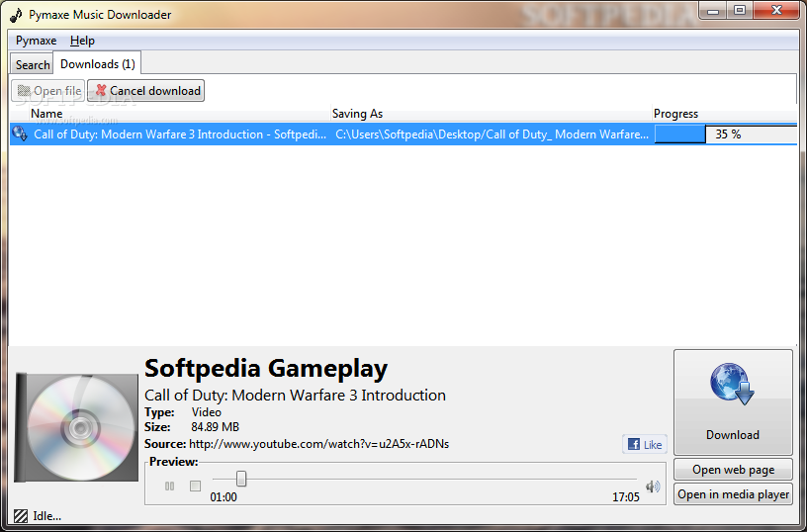The image size is (807, 532).
Task: Click the Facebook Like button
Action: click(x=645, y=444)
